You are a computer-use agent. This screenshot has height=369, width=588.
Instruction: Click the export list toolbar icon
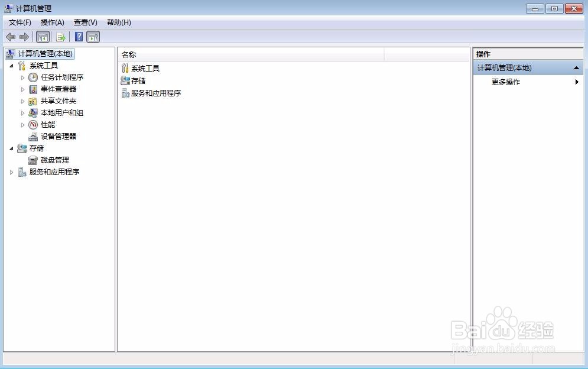(x=60, y=37)
